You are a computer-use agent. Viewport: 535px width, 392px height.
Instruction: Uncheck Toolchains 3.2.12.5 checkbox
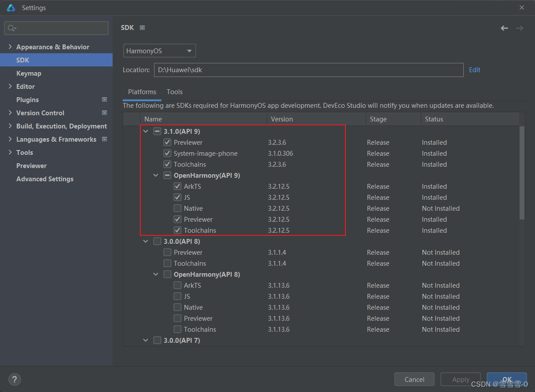pos(177,230)
